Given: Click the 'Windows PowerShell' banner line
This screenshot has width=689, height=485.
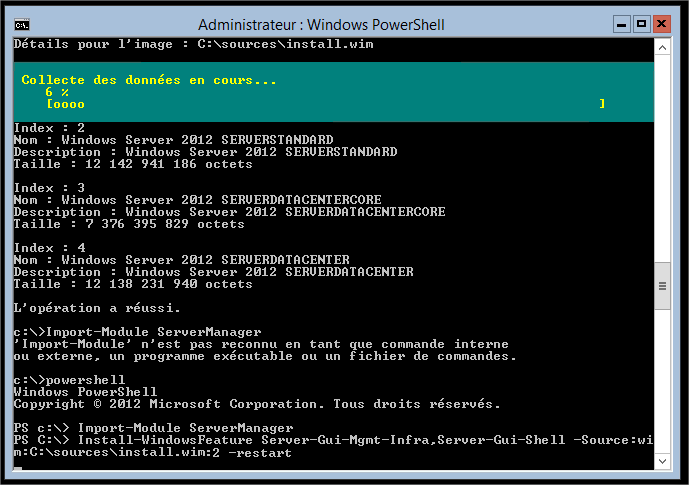Looking at the screenshot, I should (x=85, y=392).
